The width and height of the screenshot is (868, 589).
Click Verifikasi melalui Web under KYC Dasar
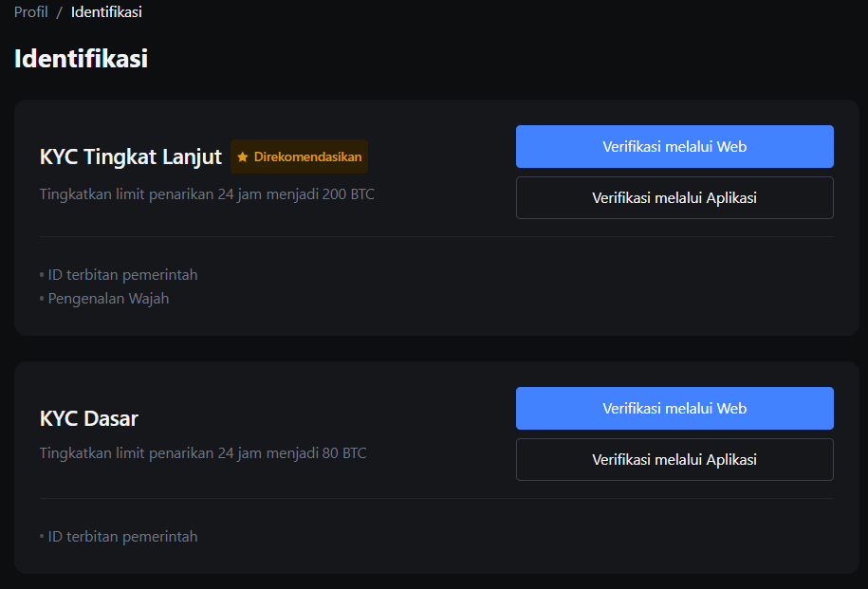point(674,408)
